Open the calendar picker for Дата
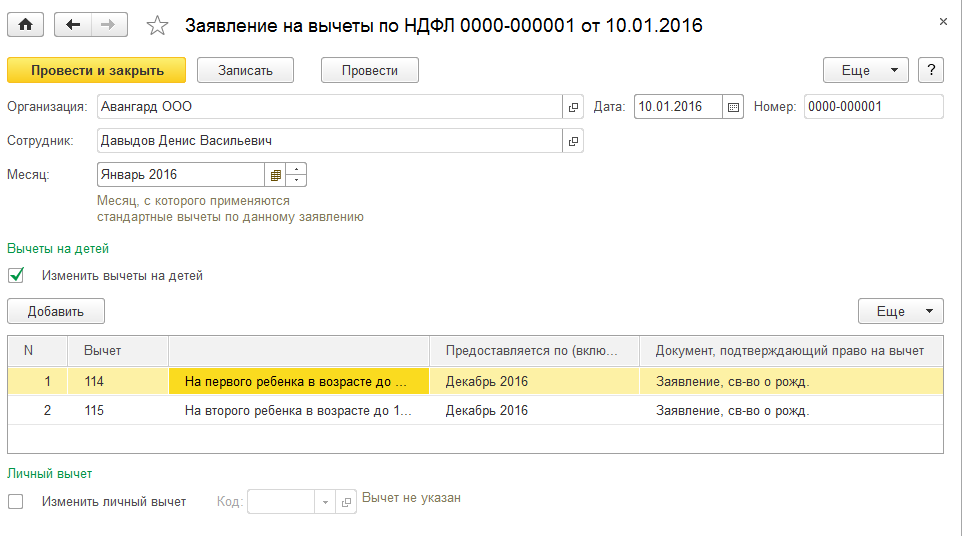This screenshot has height=536, width=962. click(734, 107)
